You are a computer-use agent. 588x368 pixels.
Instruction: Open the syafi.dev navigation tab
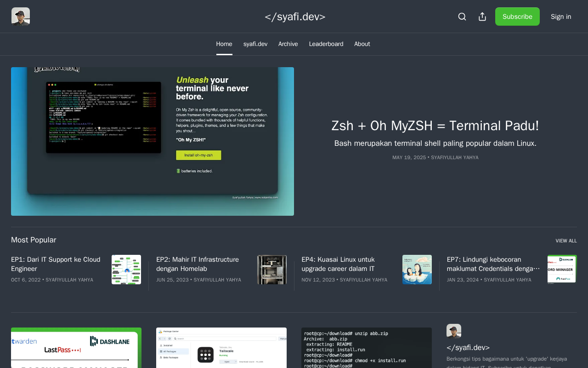tap(255, 44)
